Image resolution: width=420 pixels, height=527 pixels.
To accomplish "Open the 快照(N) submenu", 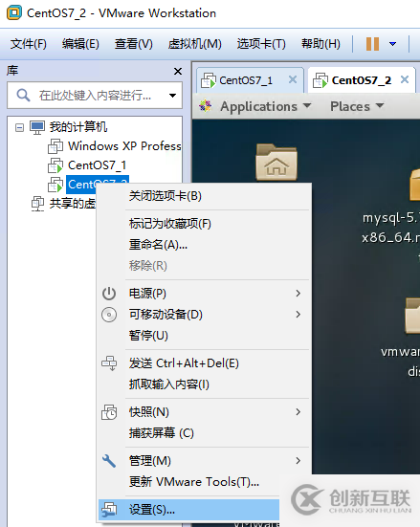I will point(204,412).
